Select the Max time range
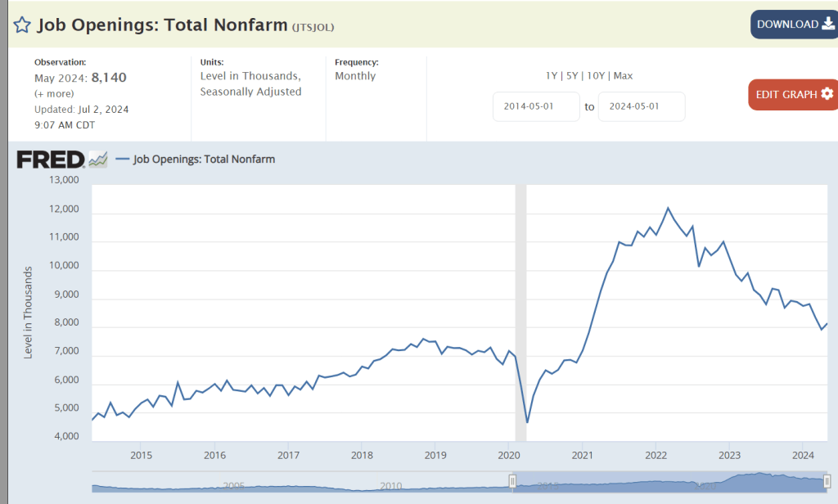The width and height of the screenshot is (838, 504). 623,76
